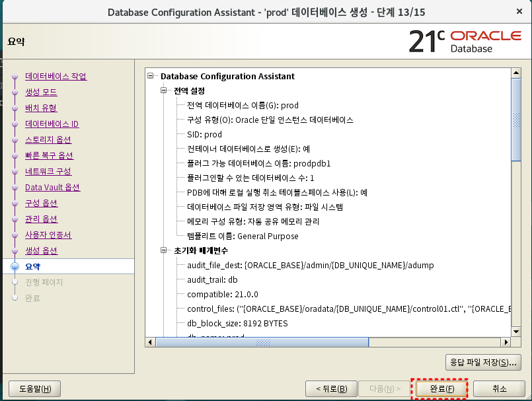This screenshot has height=401, width=532.
Task: Click the 전역 설정 section label
Action: point(189,91)
